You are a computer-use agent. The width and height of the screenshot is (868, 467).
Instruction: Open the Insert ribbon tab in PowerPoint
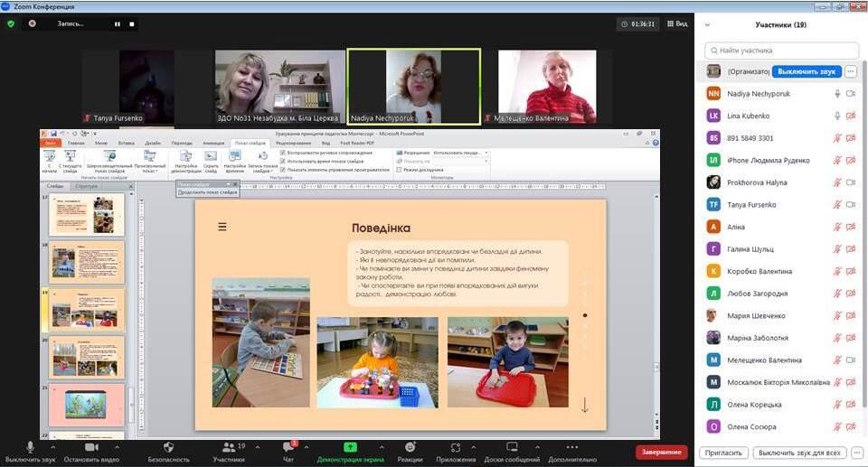coord(127,143)
